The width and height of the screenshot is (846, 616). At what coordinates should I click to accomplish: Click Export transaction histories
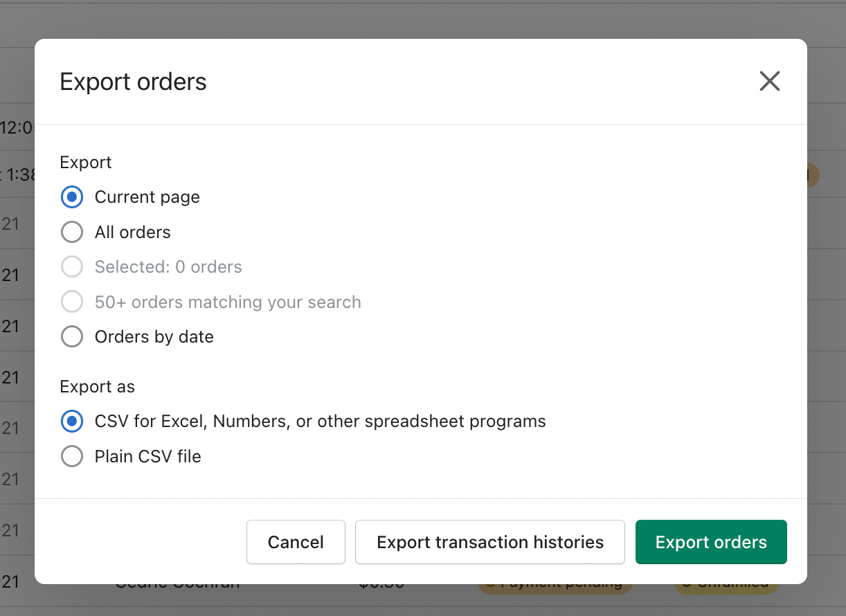pyautogui.click(x=489, y=542)
